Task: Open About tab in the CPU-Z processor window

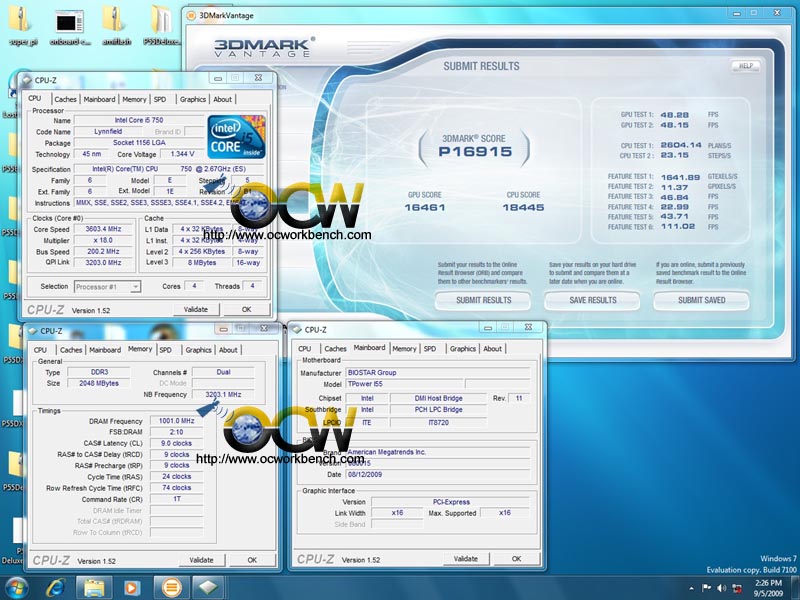Action: click(x=222, y=99)
